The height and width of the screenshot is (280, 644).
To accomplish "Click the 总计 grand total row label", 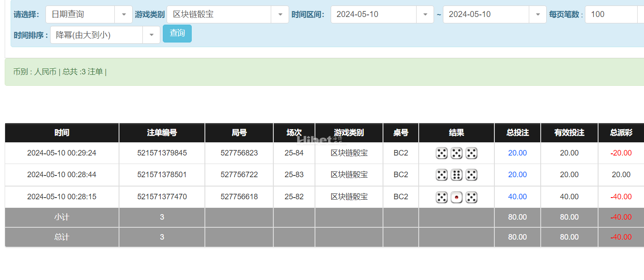I will point(62,237).
